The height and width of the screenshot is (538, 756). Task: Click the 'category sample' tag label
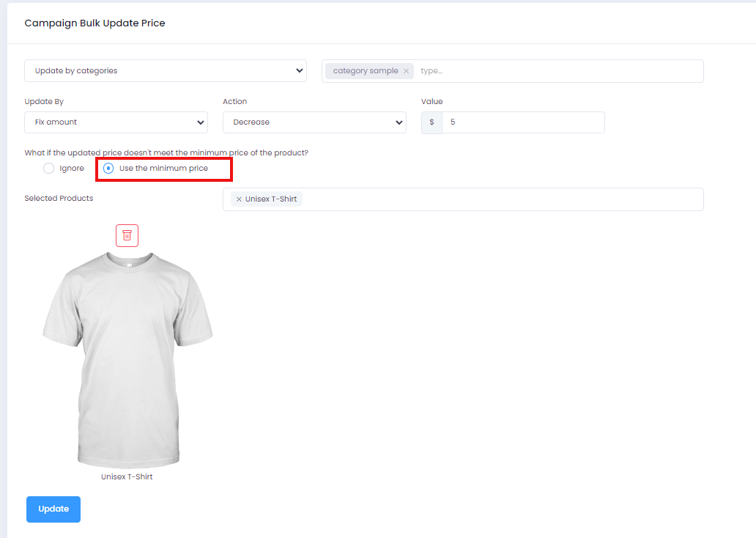(366, 71)
